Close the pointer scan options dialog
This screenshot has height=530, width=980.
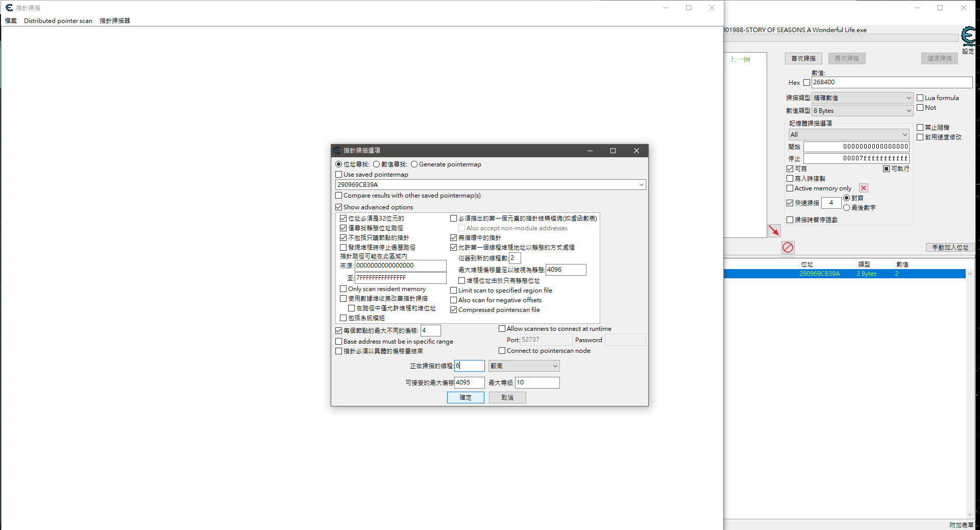[636, 151]
